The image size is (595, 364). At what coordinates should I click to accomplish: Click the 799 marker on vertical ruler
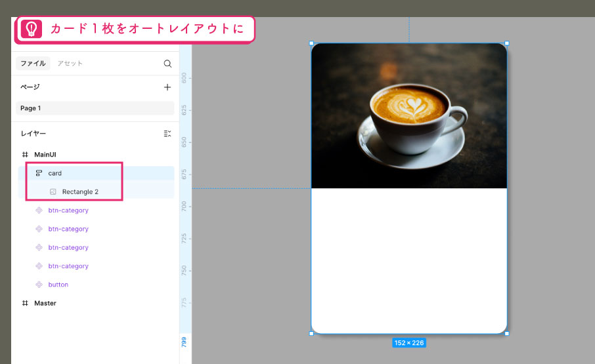point(184,342)
